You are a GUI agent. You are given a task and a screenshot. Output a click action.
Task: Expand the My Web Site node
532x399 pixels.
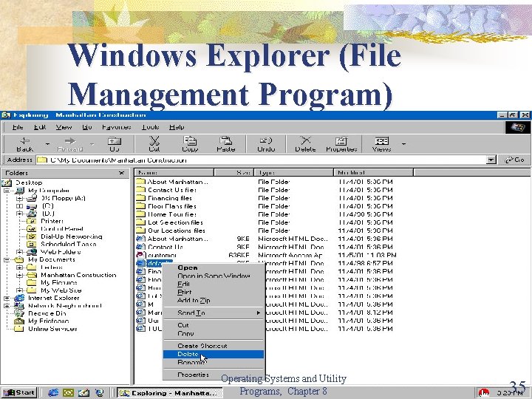20,290
